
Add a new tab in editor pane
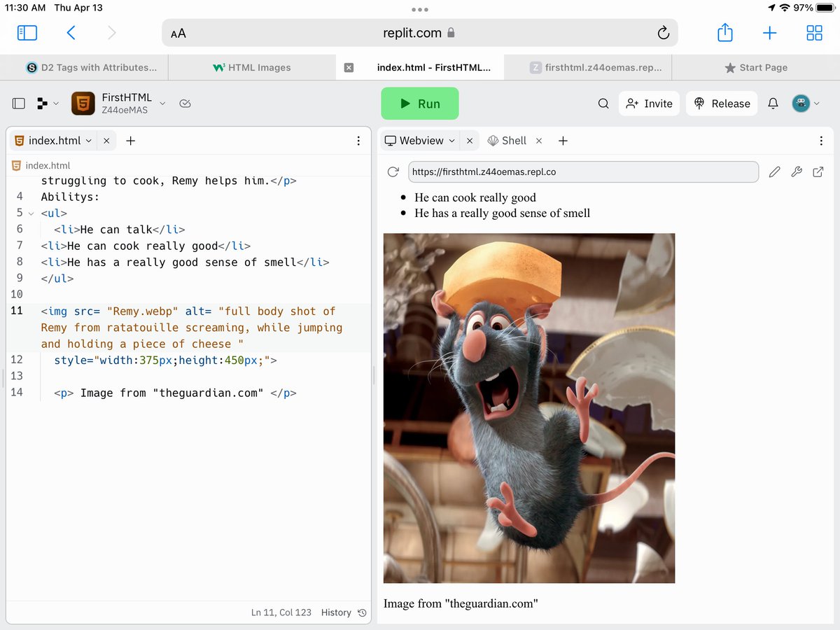[130, 141]
